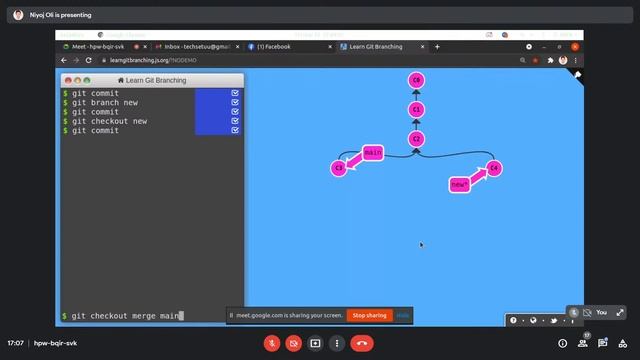Toggle camera off button in Meet
The width and height of the screenshot is (640, 360).
(x=293, y=343)
